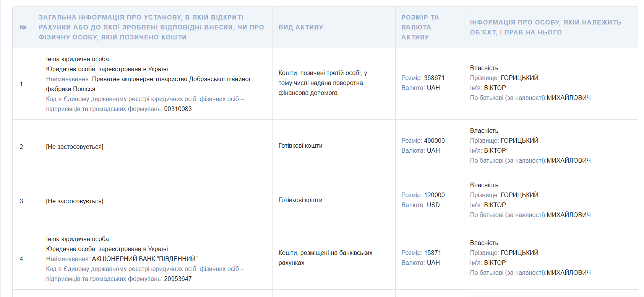Click АКЦІОНЕРНИЙ БАНК "ПІВДЕННИЙ" name
644x297 pixels.
[145, 259]
